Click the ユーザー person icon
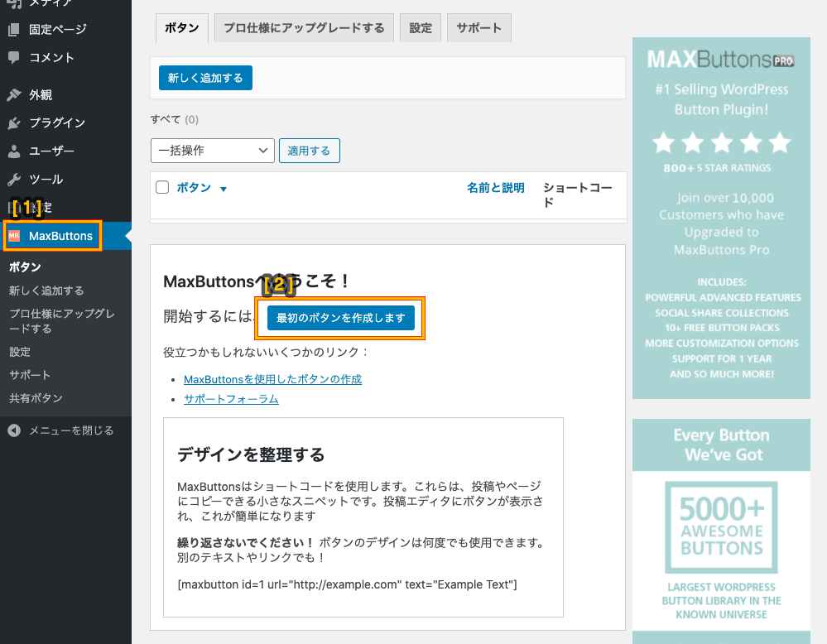827x644 pixels. click(14, 151)
